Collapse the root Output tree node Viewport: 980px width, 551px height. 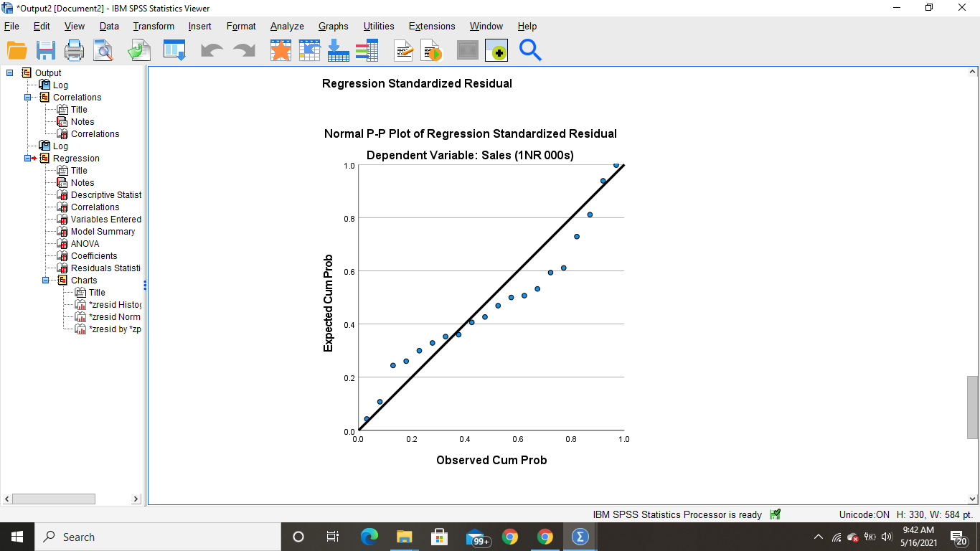10,73
